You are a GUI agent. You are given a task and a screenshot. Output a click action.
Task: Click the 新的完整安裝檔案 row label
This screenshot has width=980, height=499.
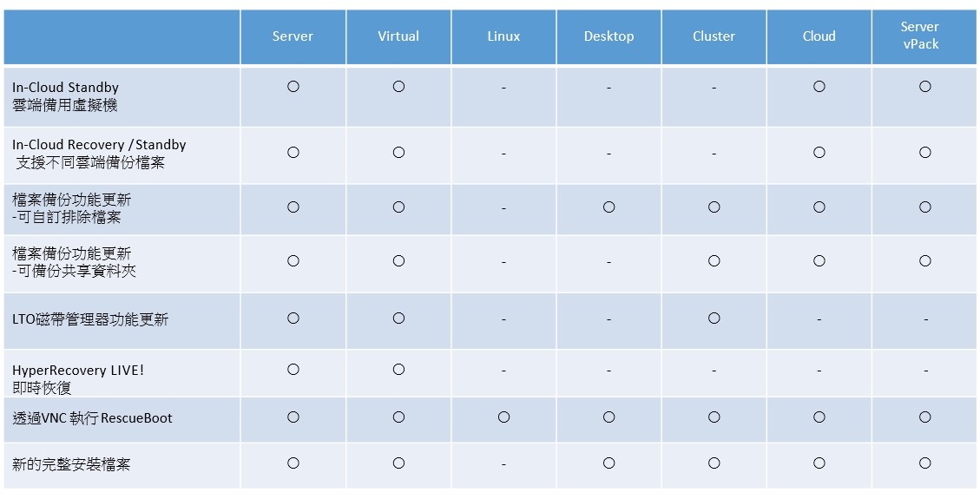point(71,464)
